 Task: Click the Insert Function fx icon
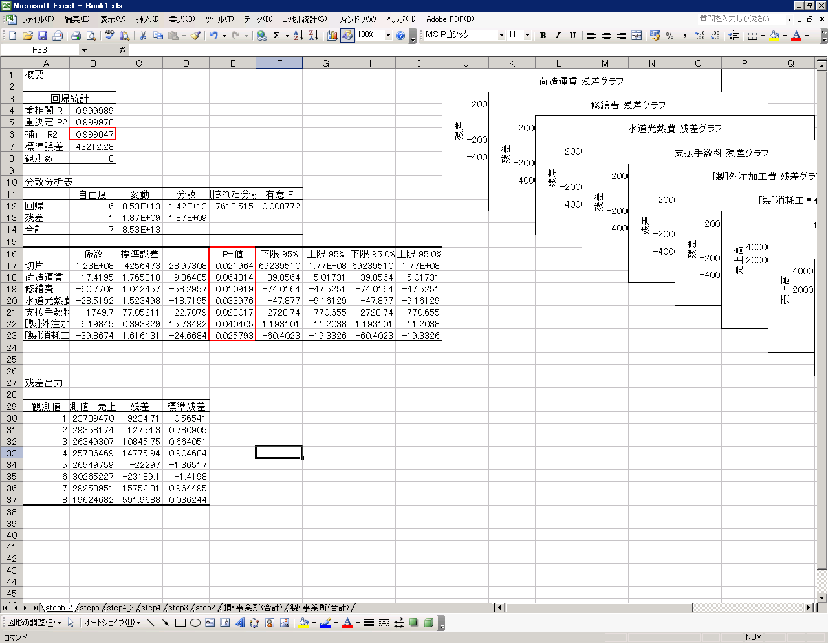(123, 50)
